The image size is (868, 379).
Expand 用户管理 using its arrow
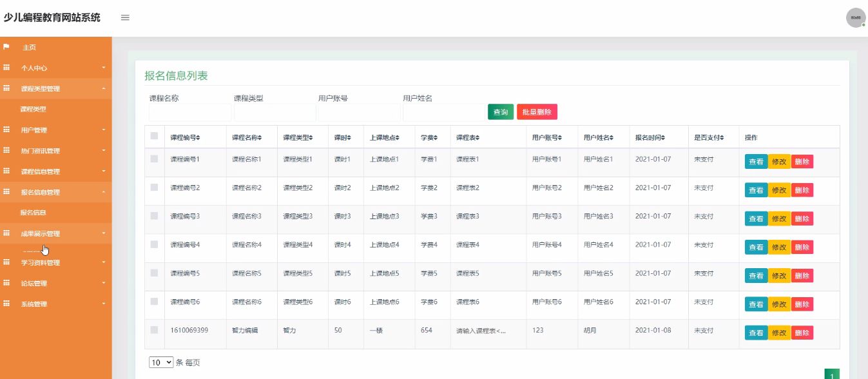(x=103, y=130)
